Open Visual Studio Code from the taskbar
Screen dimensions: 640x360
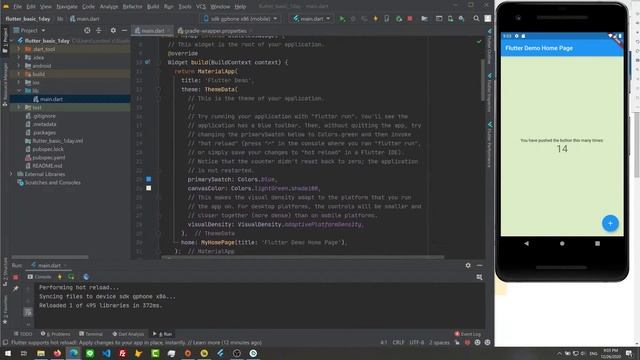click(x=107, y=353)
